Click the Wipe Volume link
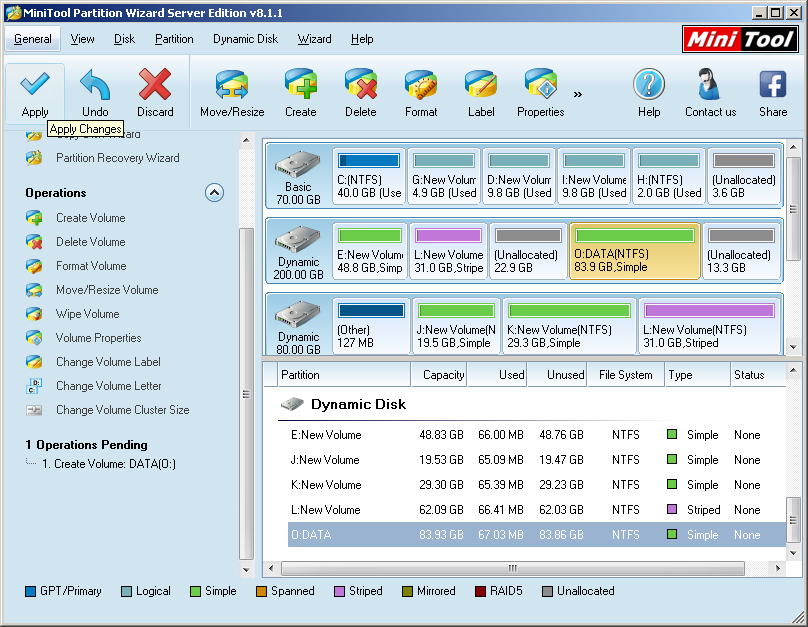 pos(88,314)
